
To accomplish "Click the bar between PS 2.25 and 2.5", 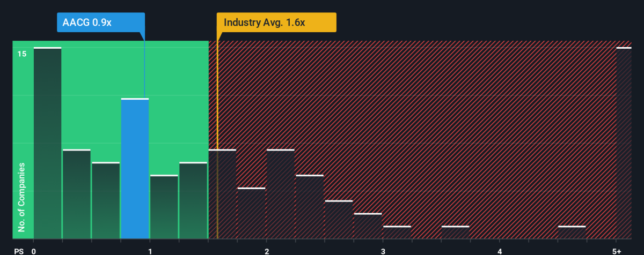I will [x=310, y=207].
